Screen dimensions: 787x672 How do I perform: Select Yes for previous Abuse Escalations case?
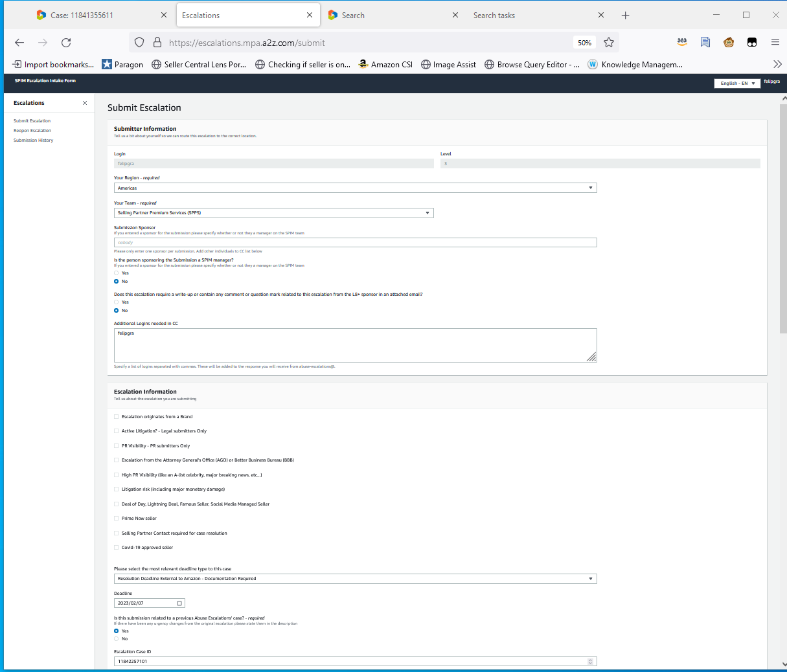[117, 631]
